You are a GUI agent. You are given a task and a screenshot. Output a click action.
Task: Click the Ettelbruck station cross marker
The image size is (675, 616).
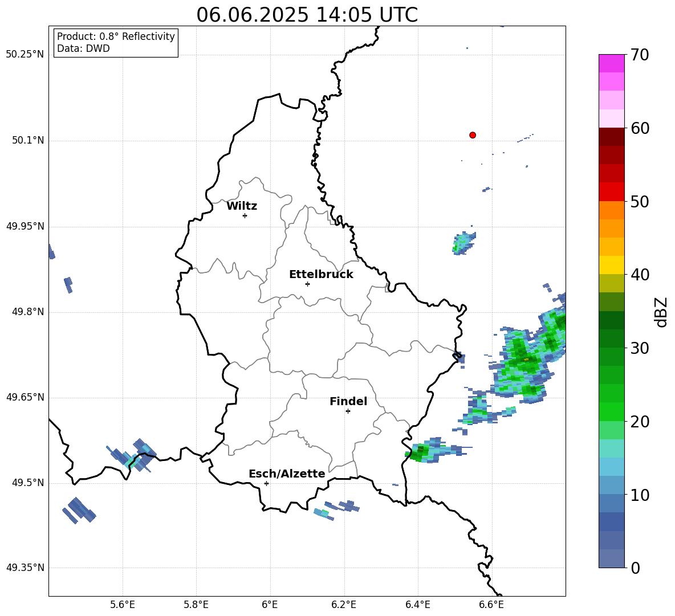point(307,284)
